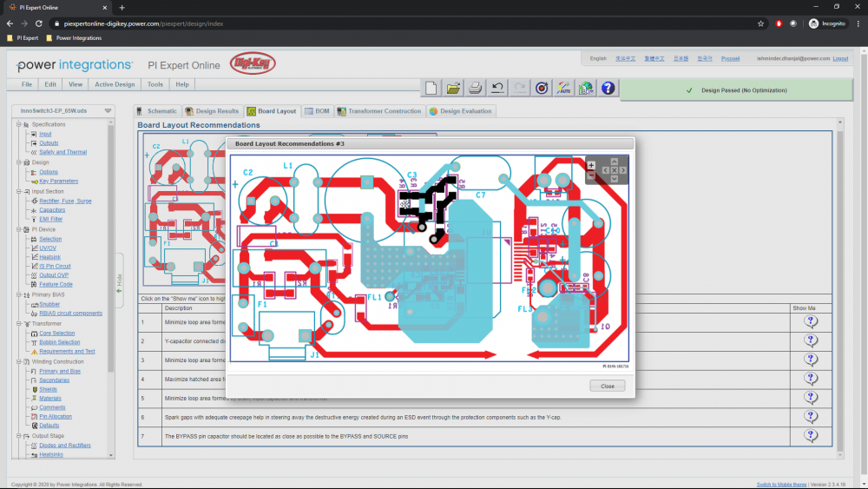Zoom out of the board layout image
The image size is (868, 489).
(591, 175)
